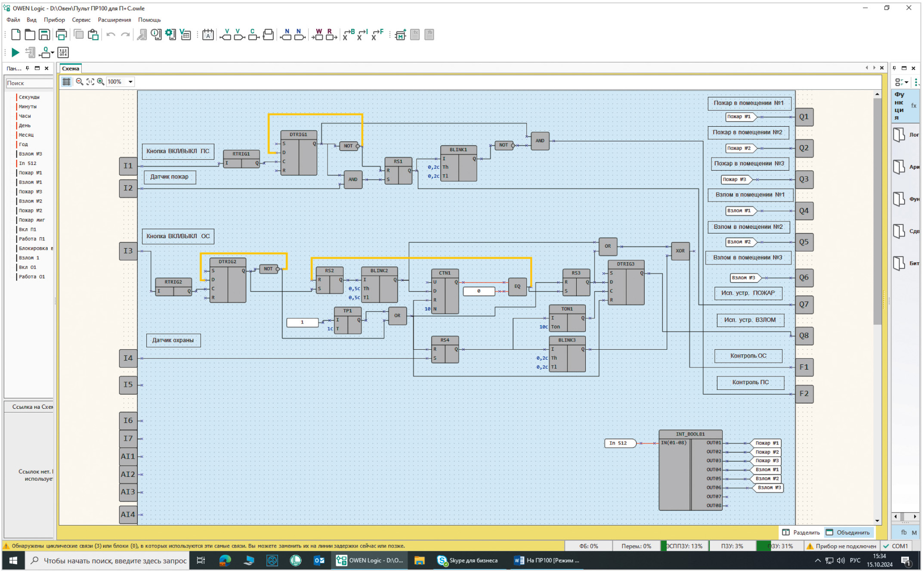Click the Save project toolbar icon
This screenshot has height=572, width=924.
pos(44,35)
